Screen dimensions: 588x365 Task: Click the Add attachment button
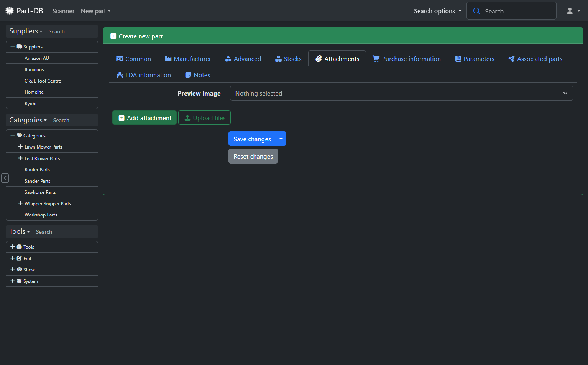145,117
